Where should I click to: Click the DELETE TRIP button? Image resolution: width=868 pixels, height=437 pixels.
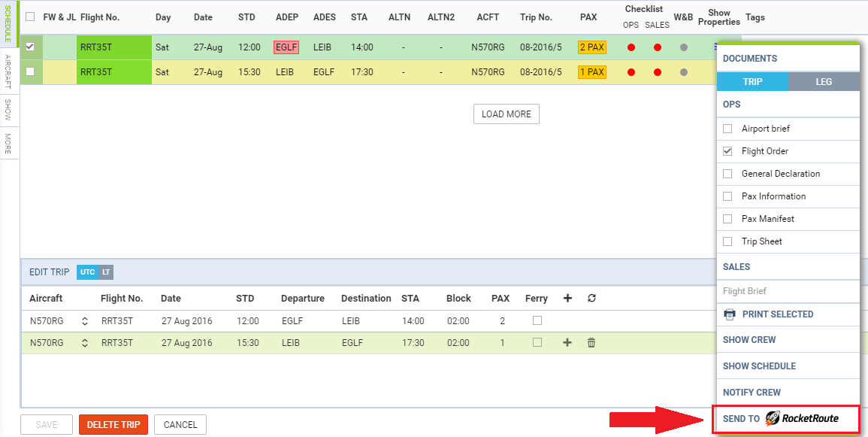point(113,425)
